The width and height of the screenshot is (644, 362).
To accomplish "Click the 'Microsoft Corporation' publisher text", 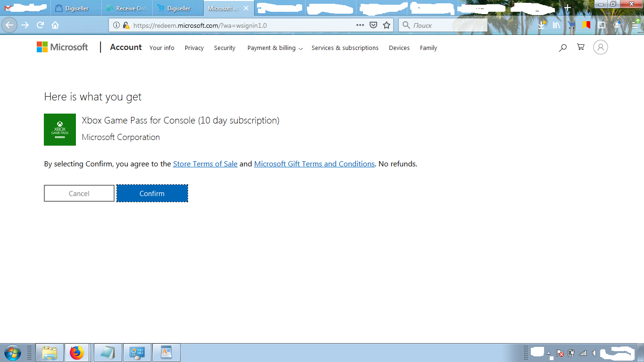I will pyautogui.click(x=121, y=137).
